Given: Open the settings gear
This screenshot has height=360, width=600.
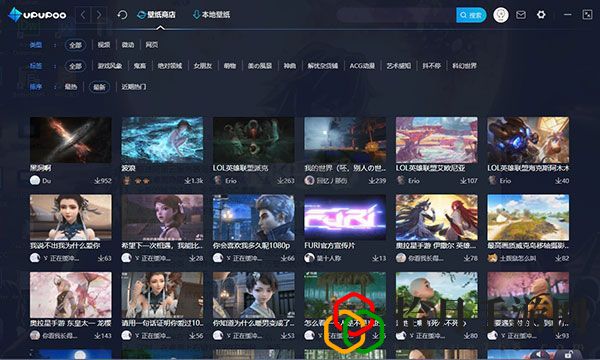Looking at the screenshot, I should coord(541,15).
